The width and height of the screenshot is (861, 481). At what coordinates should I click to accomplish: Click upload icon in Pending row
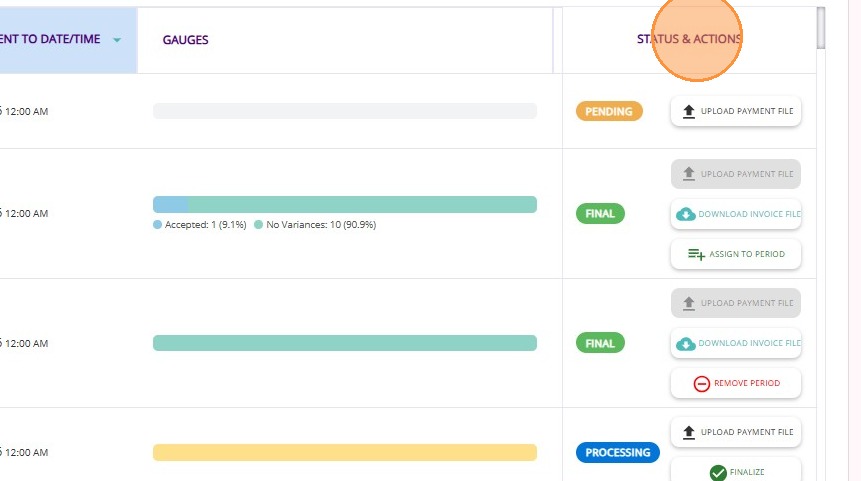point(688,112)
